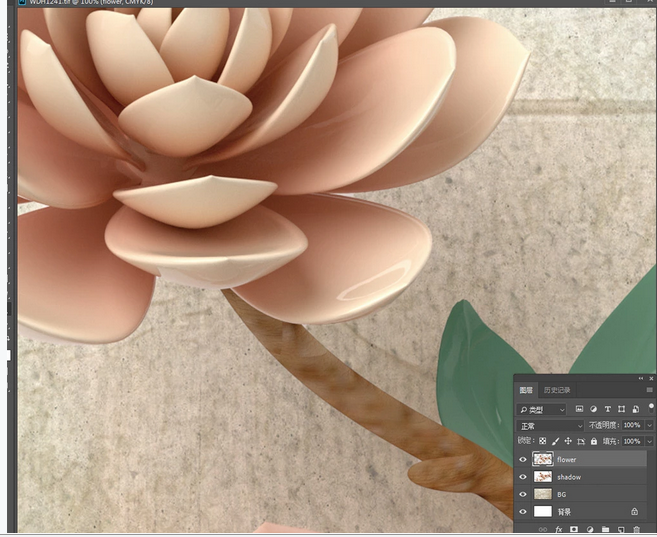Delete layer using the trash icon
Viewport: 657px width, 537px height.
637,529
